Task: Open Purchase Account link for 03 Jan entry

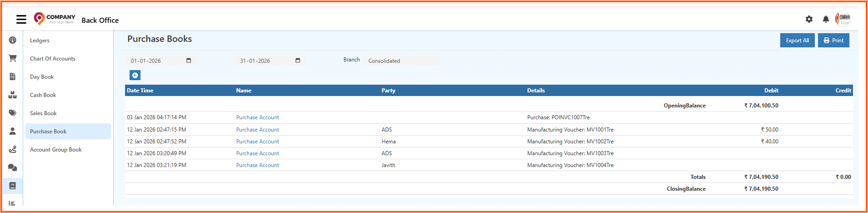Action: coord(257,117)
